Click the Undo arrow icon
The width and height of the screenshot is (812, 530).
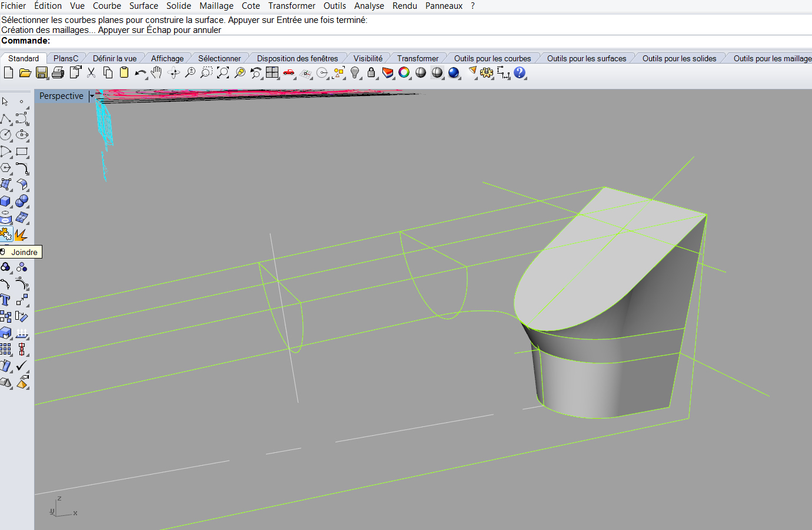140,72
